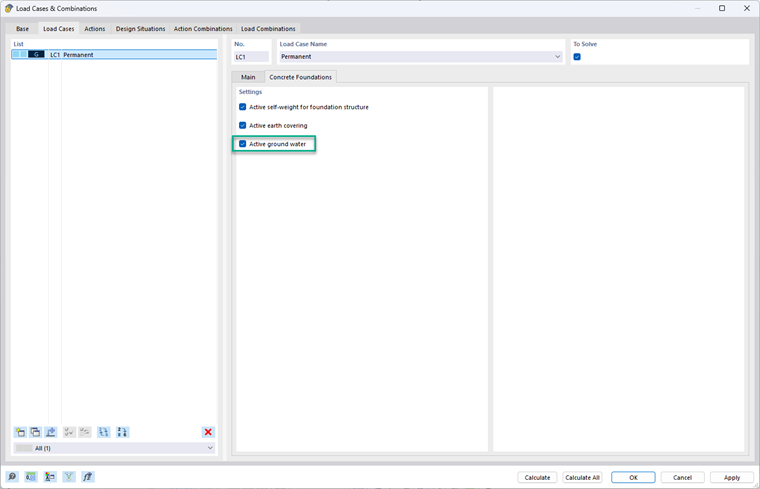Copy the selected load case icon

pyautogui.click(x=35, y=432)
